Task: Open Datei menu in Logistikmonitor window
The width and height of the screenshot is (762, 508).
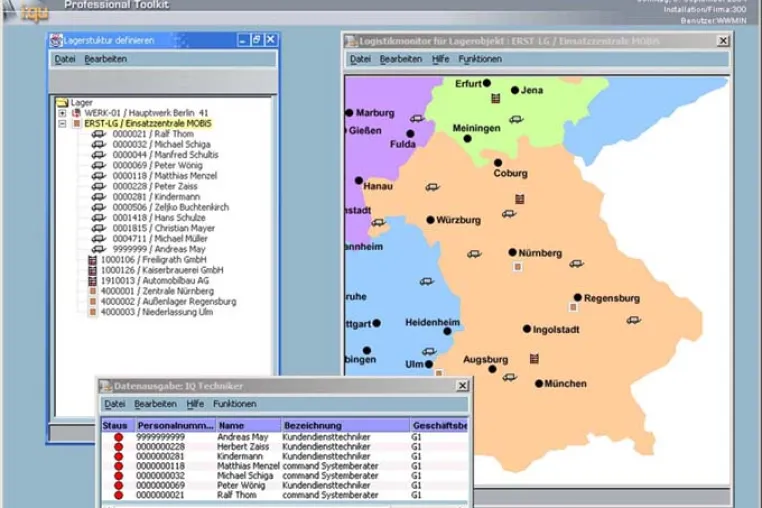Action: (360, 59)
